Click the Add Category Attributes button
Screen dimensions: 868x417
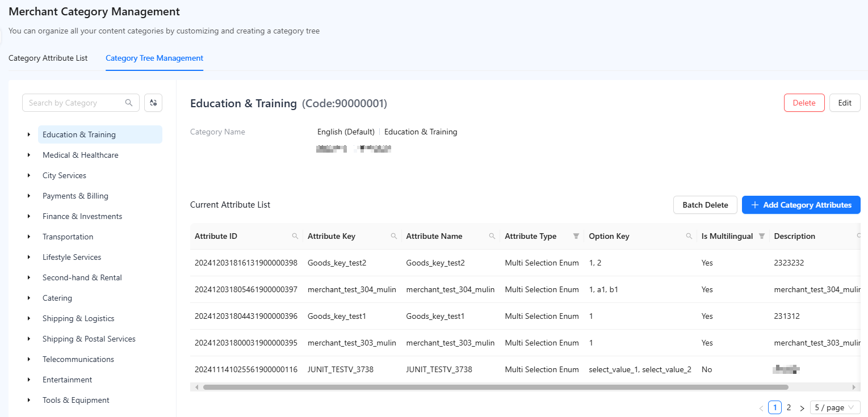(x=801, y=205)
